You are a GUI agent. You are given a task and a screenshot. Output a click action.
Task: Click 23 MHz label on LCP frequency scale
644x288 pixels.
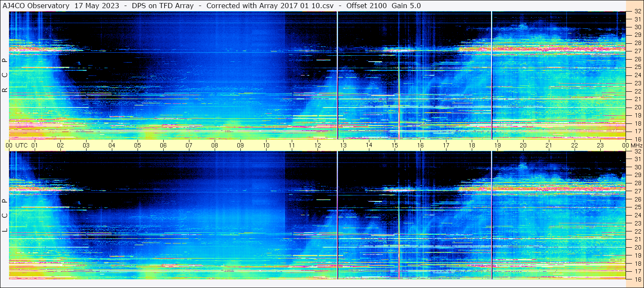(x=637, y=223)
